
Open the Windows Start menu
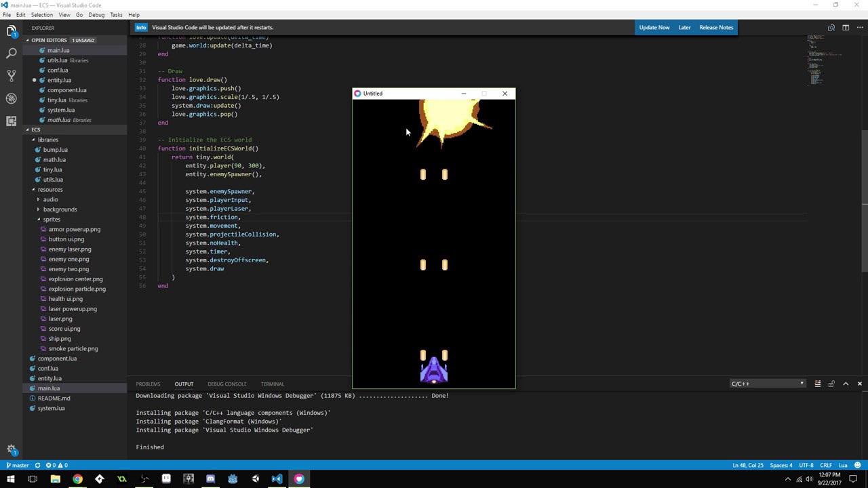point(10,479)
